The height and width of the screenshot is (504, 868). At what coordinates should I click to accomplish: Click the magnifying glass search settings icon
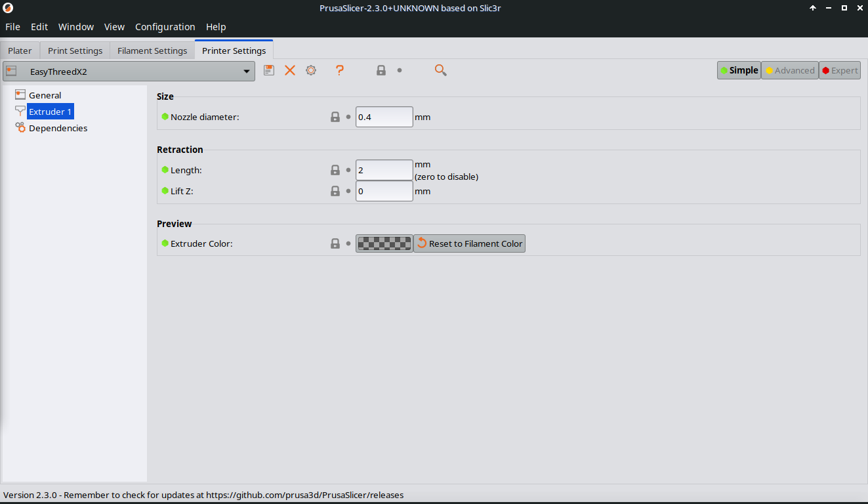click(441, 70)
